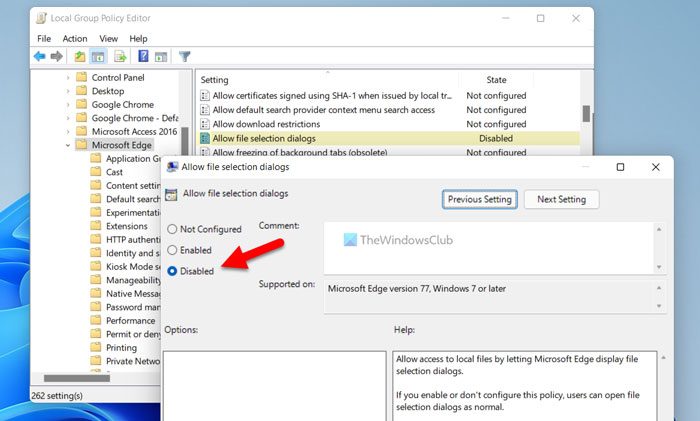Select the Manageability tree item
The width and height of the screenshot is (700, 421).
(x=133, y=280)
